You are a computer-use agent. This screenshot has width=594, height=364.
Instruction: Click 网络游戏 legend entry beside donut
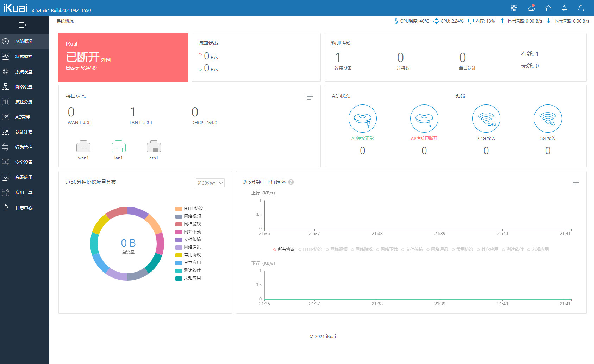[188, 224]
